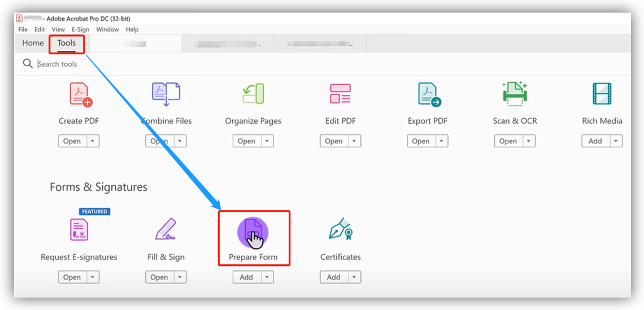The image size is (644, 310).
Task: Open the Prepare Form tool icon
Action: point(253,233)
